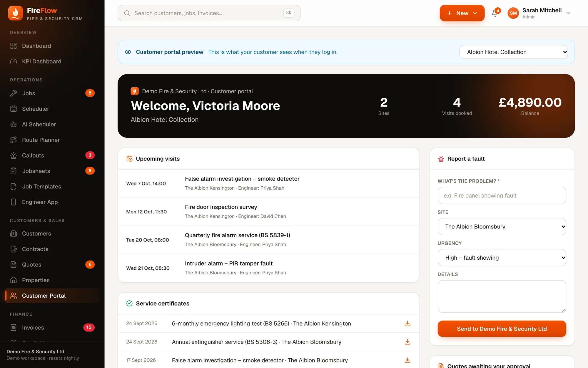The image size is (588, 368).
Task: Click the Demo Fire & Security portal logo
Action: click(x=135, y=91)
